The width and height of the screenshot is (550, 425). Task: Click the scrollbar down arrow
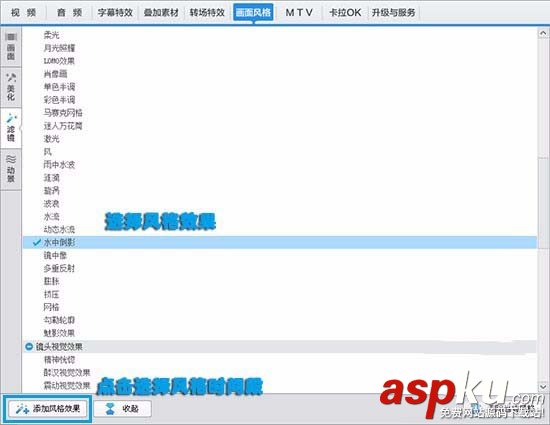coord(543,387)
